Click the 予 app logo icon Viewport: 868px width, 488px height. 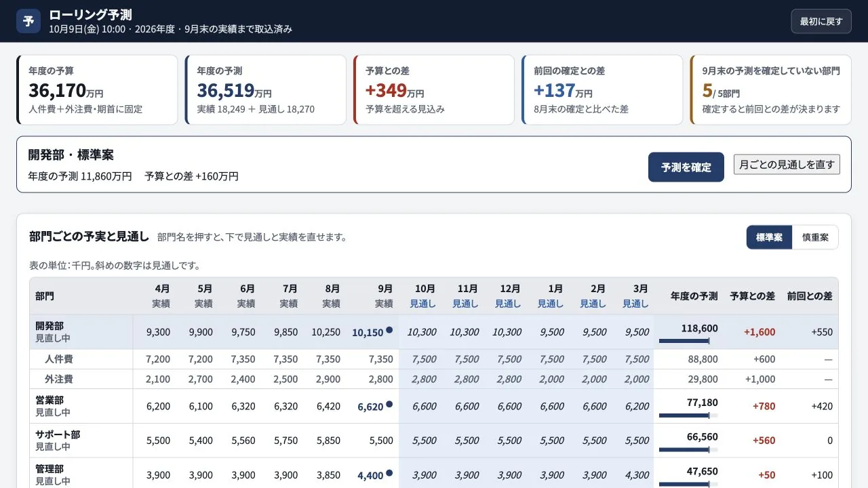pos(28,21)
